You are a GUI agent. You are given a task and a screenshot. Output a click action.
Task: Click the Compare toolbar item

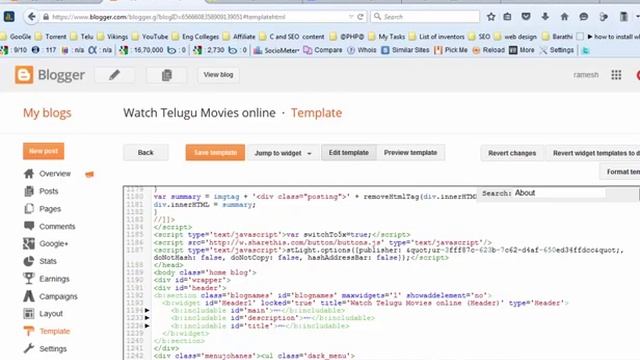click(x=323, y=50)
